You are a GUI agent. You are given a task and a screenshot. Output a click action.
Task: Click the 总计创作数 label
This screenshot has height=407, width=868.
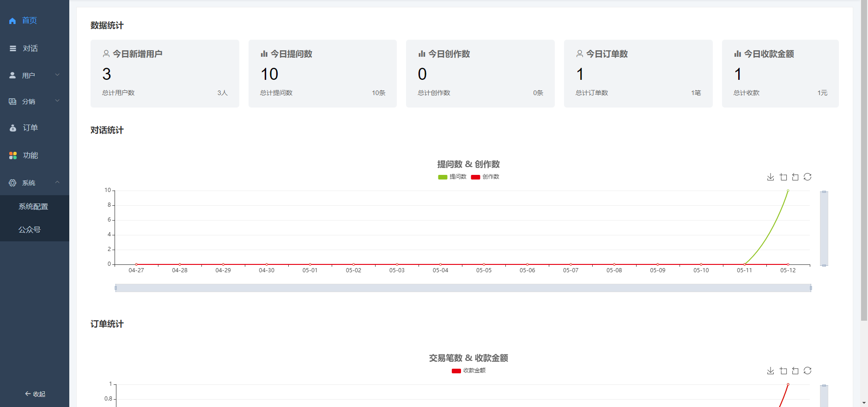click(434, 93)
